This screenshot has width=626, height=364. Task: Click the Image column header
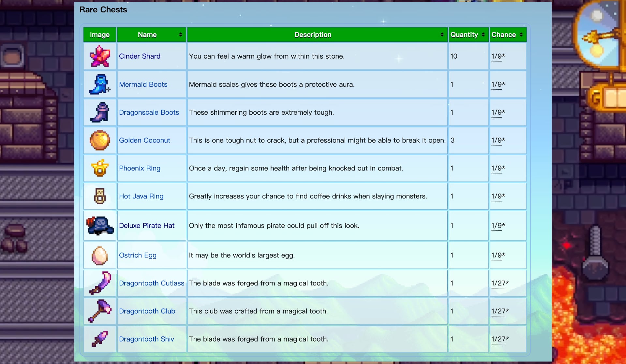[x=100, y=35]
